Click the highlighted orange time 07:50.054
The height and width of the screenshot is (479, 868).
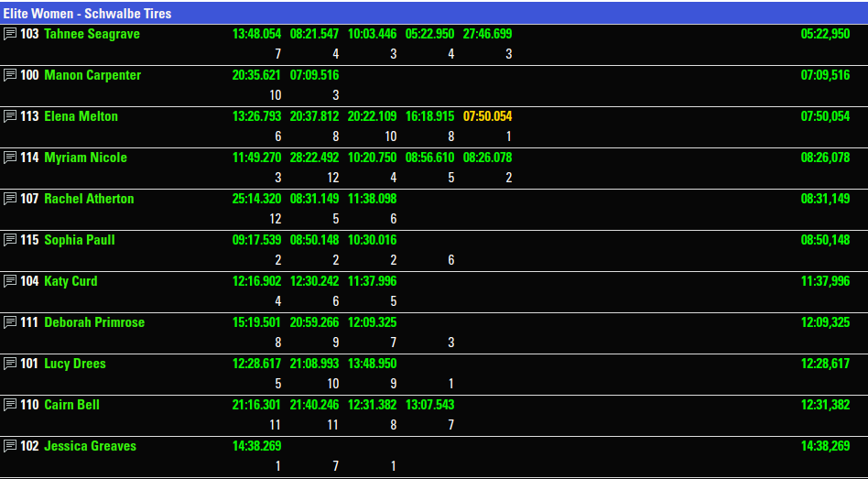coord(487,116)
